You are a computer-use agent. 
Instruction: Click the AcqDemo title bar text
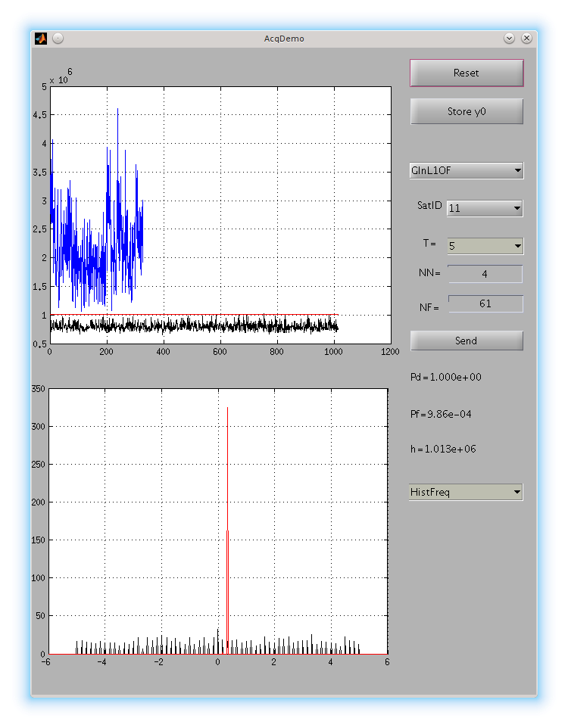click(x=284, y=38)
